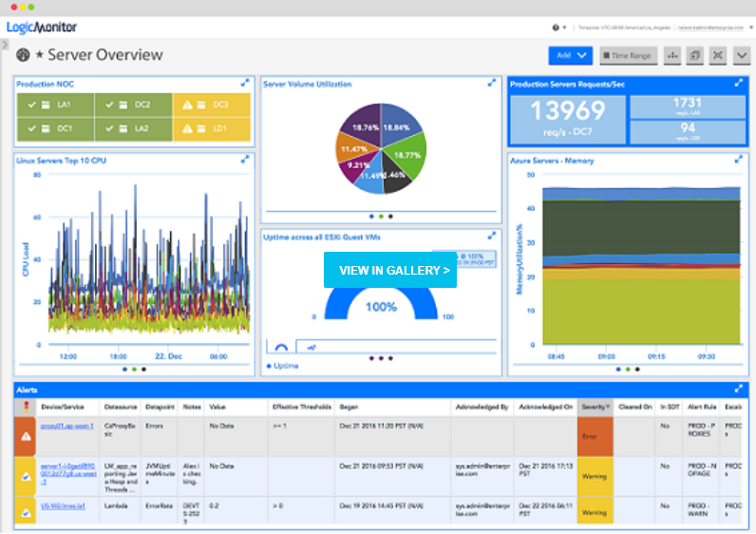This screenshot has height=534, width=756.
Task: Toggle the favorite star for Server Overview
Action: tap(40, 56)
